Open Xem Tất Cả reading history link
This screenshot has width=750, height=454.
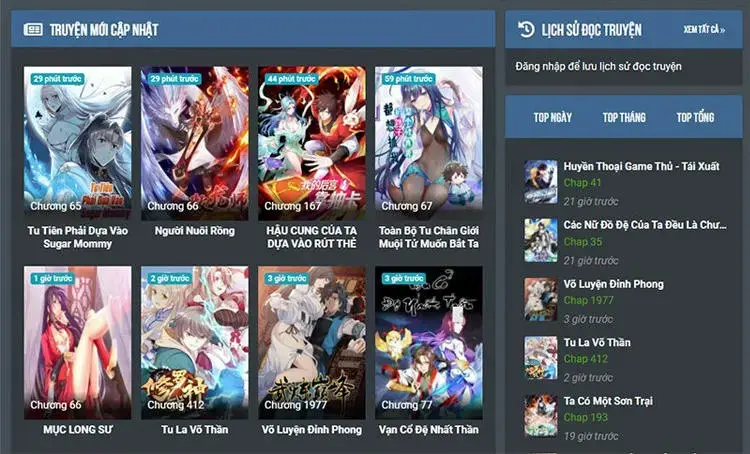point(704,30)
